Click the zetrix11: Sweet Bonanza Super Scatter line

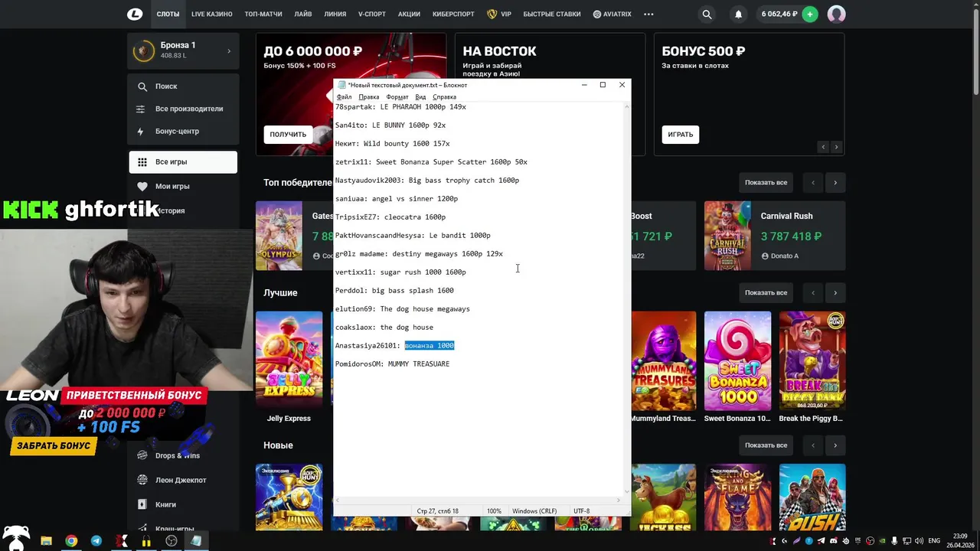point(431,162)
